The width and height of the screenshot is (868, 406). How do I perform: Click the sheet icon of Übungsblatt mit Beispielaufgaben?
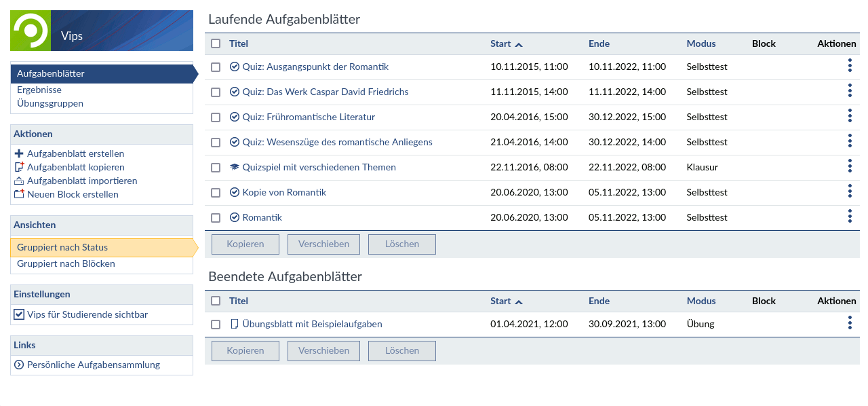coord(235,324)
